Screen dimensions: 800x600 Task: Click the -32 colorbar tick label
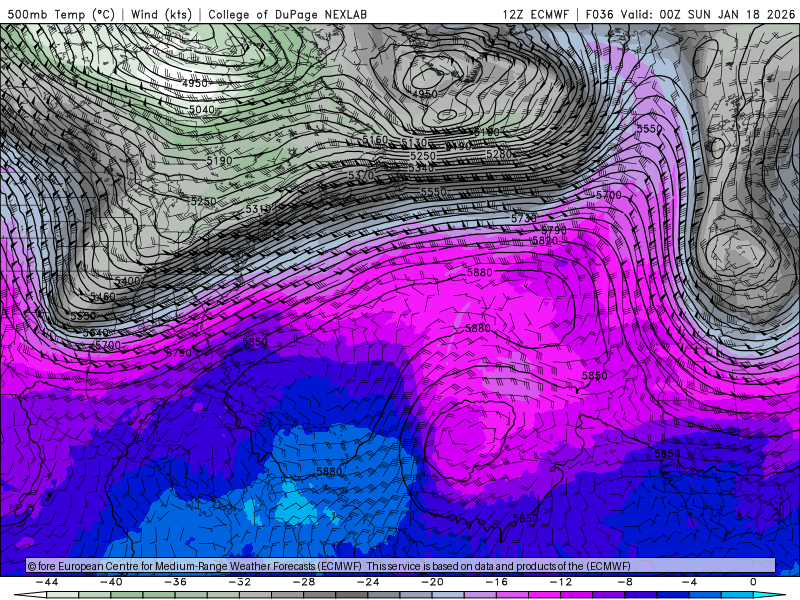[240, 582]
